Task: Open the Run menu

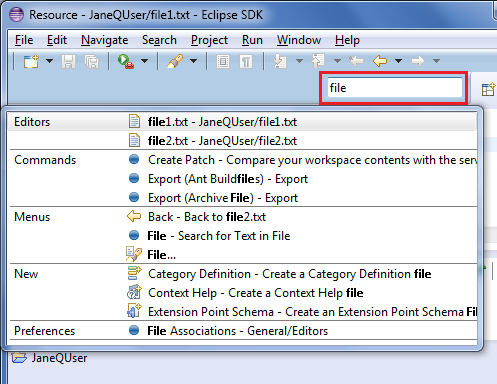Action: click(x=252, y=40)
